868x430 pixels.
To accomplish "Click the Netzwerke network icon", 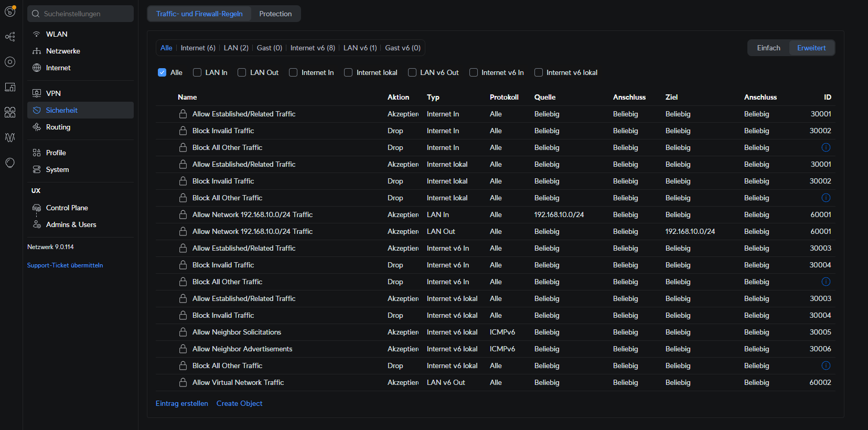I will point(37,51).
